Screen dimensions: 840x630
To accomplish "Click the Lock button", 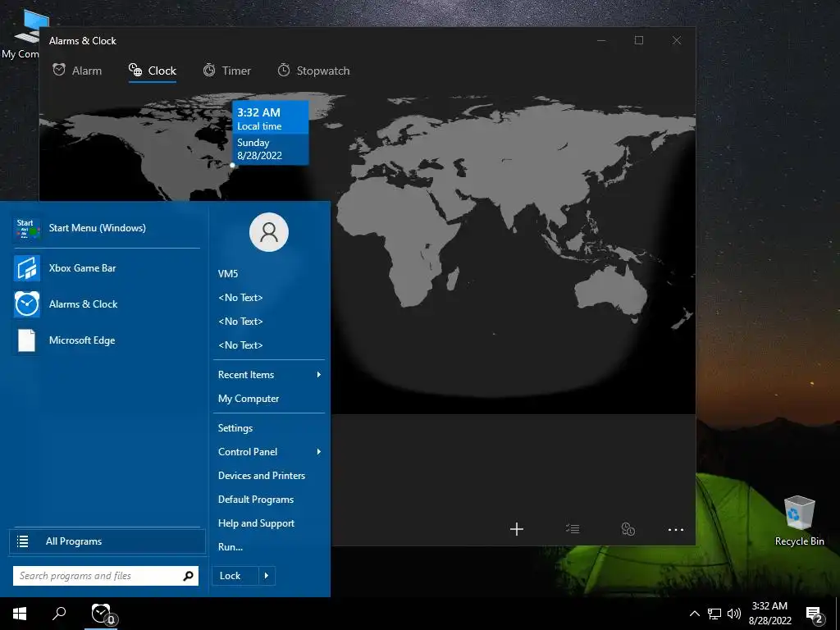I will (235, 576).
